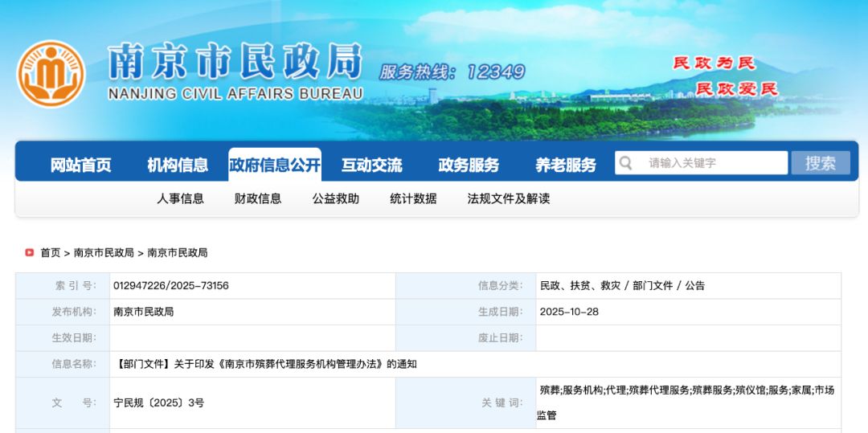Select 公益救助 in the submenu
This screenshot has width=868, height=433.
point(336,198)
